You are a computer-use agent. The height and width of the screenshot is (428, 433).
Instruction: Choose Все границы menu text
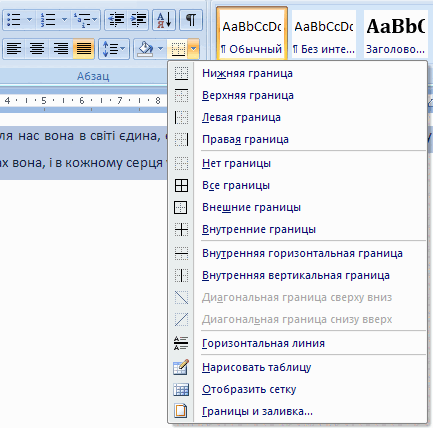[236, 185]
